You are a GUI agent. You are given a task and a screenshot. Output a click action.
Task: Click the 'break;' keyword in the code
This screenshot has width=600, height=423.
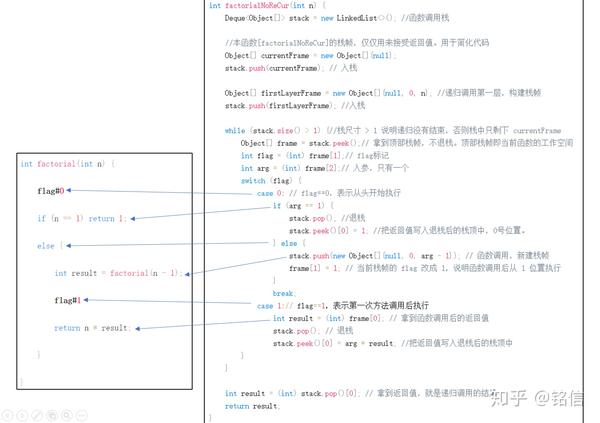[x=284, y=293]
